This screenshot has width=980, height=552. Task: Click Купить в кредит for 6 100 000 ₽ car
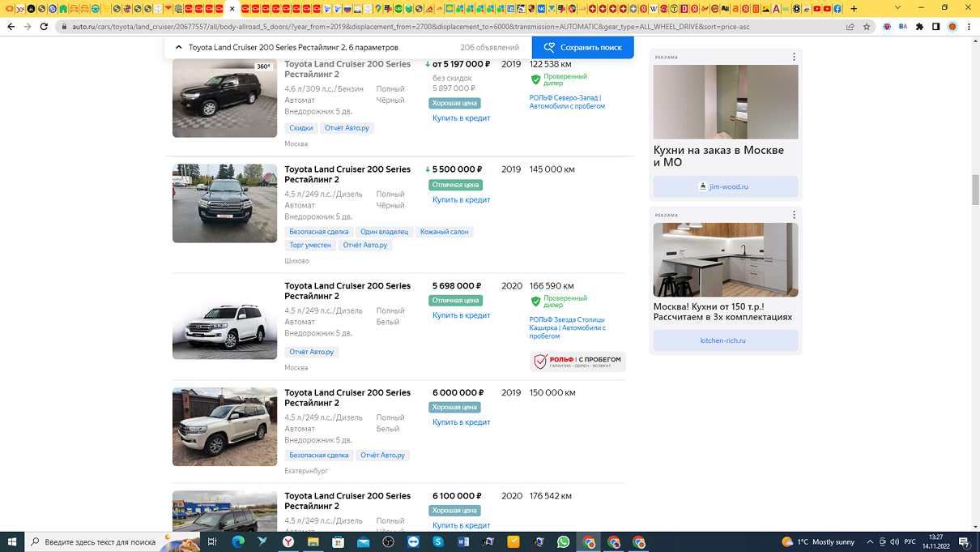[461, 525]
